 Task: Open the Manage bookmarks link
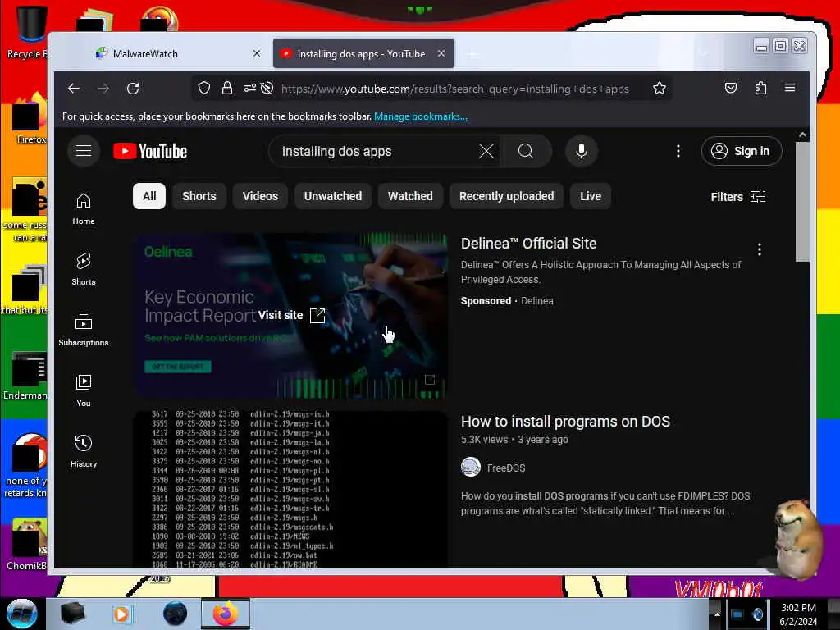coord(421,116)
